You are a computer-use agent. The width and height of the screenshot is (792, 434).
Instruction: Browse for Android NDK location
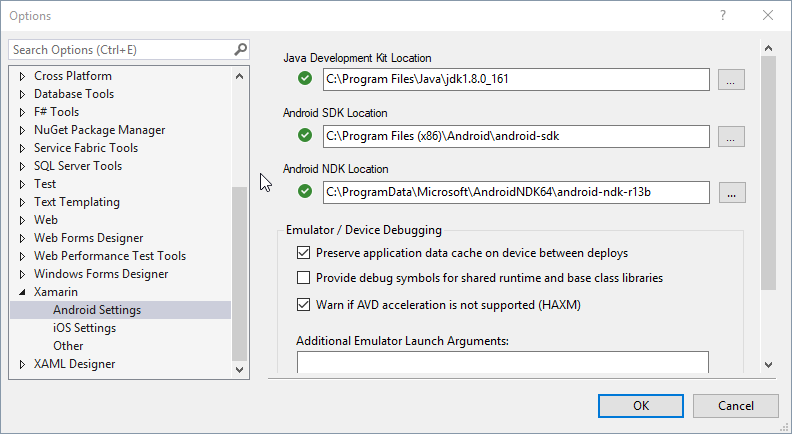click(x=732, y=192)
